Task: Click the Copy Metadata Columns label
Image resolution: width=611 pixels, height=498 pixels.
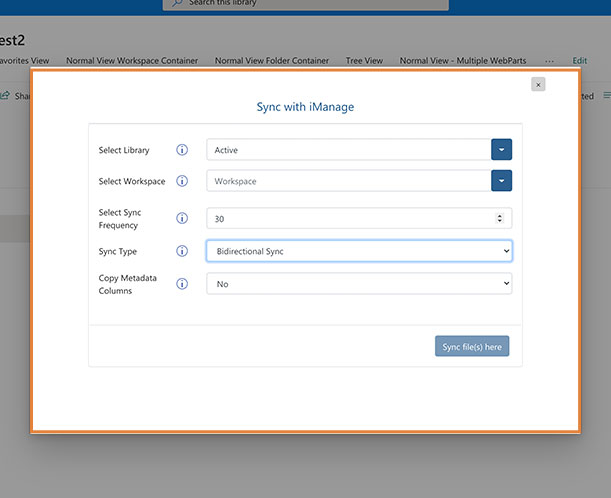Action: (127, 284)
